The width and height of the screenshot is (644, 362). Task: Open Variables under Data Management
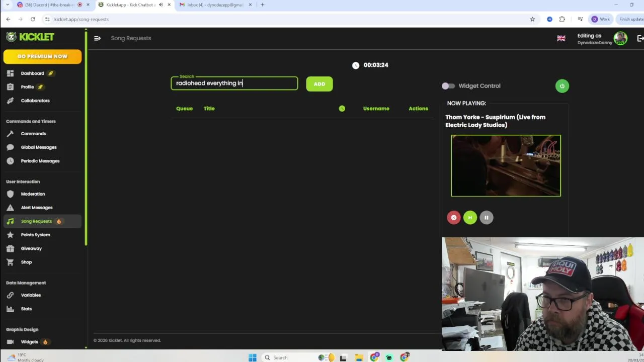pos(31,295)
